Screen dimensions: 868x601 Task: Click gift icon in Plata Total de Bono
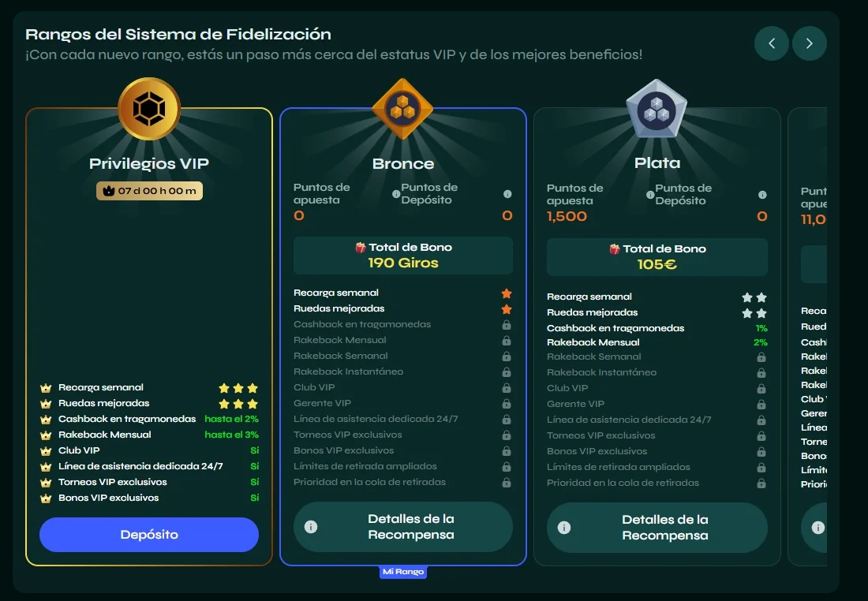(x=615, y=249)
